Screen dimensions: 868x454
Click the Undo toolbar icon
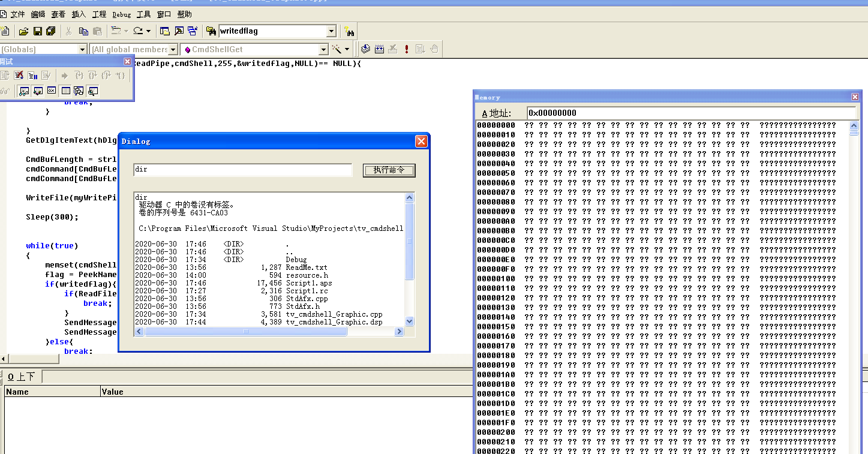pos(115,31)
